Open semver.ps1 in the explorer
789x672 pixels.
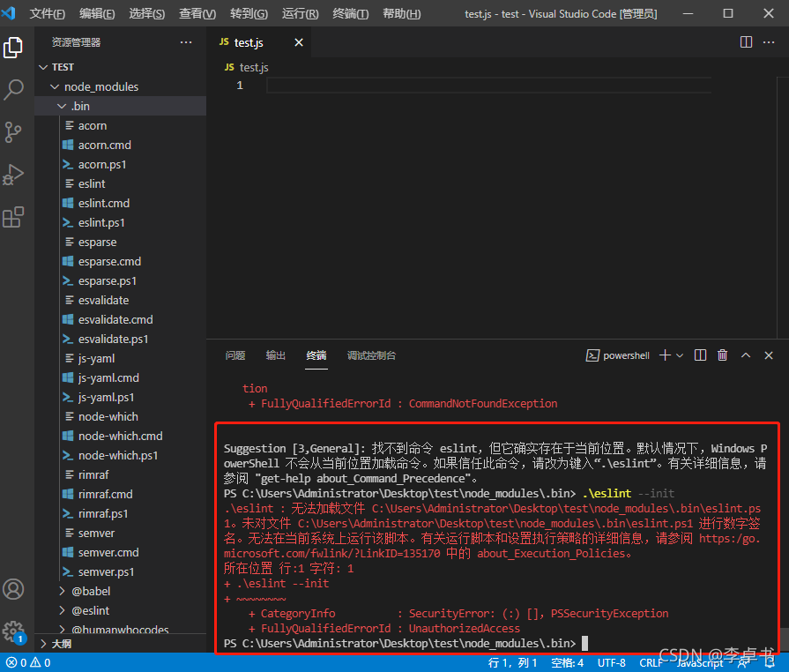(121, 571)
